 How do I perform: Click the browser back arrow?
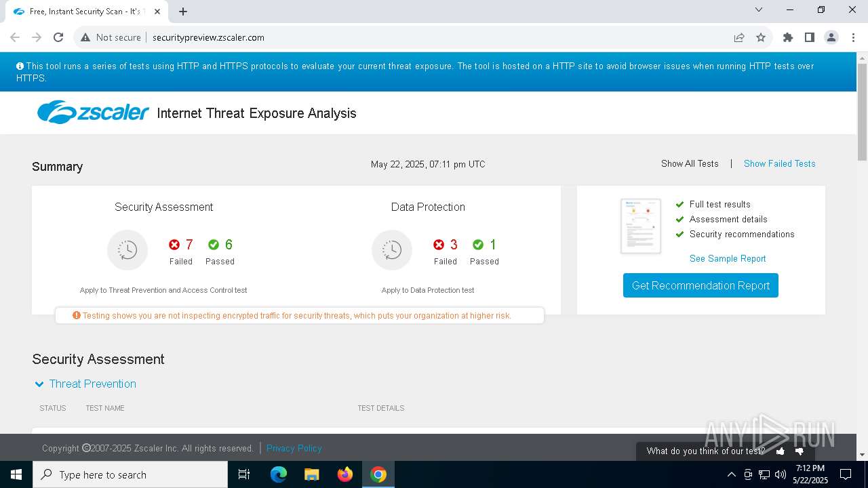click(15, 37)
